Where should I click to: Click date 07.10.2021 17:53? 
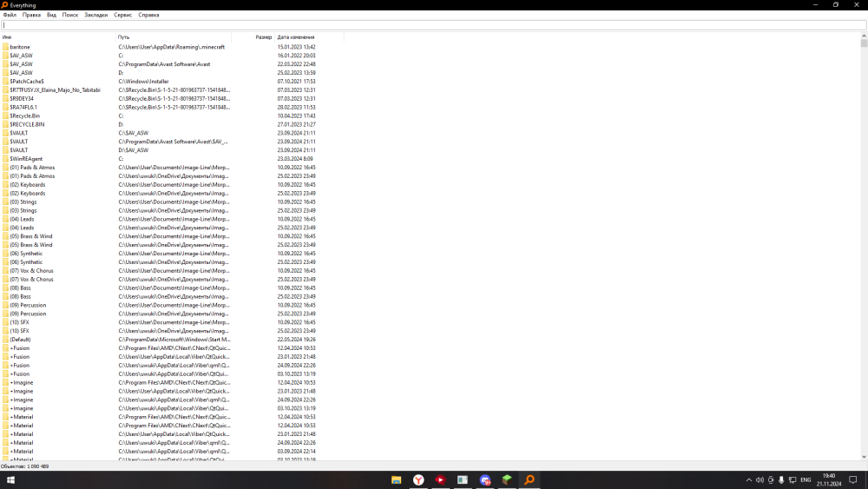[x=296, y=82]
